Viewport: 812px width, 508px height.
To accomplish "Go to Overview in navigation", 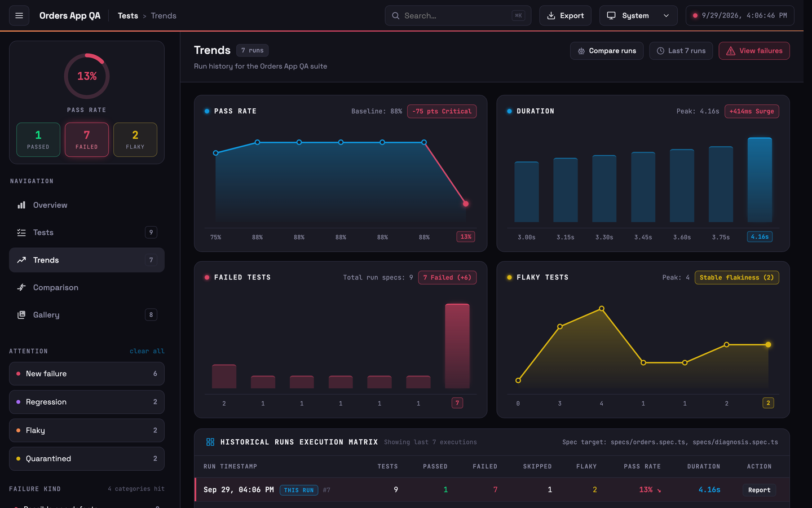I will 87,205.
